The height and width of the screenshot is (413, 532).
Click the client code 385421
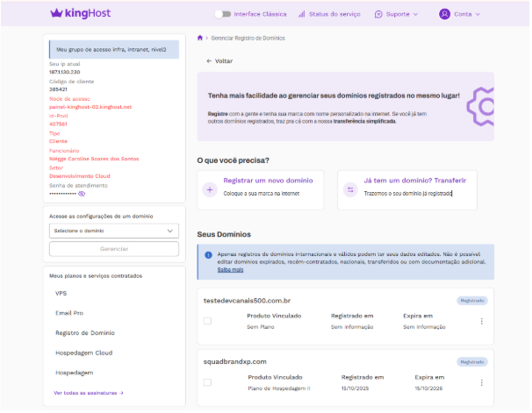pos(58,89)
